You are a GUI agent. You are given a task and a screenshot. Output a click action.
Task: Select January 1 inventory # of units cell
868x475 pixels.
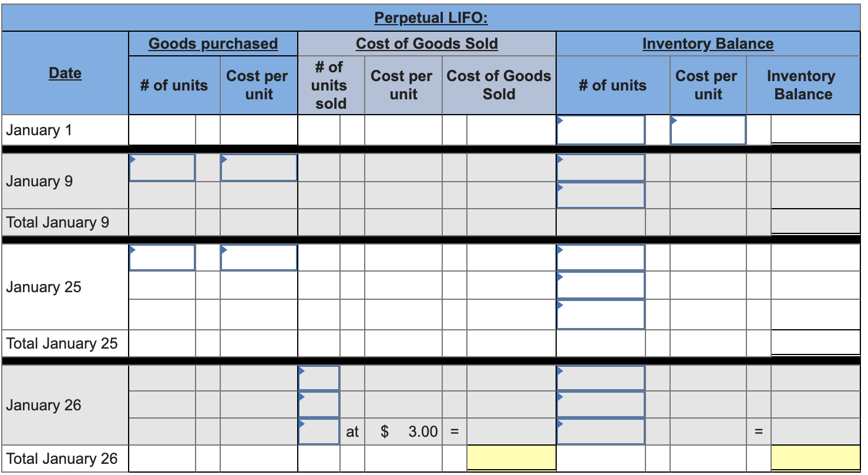pos(600,130)
